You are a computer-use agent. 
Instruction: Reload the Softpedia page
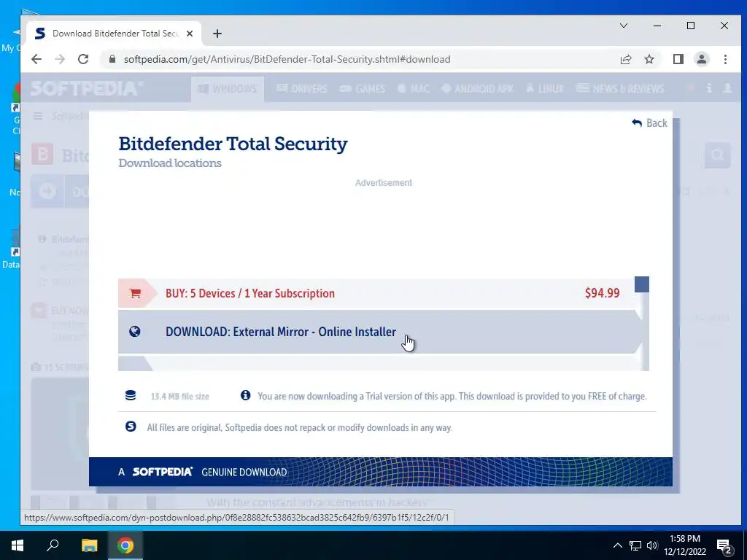click(x=83, y=59)
